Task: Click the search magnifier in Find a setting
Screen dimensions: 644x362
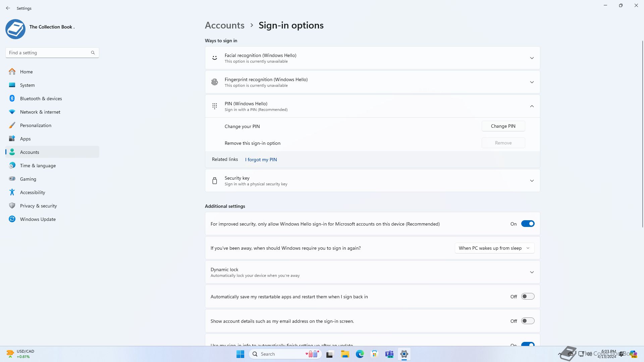Action: [93, 53]
